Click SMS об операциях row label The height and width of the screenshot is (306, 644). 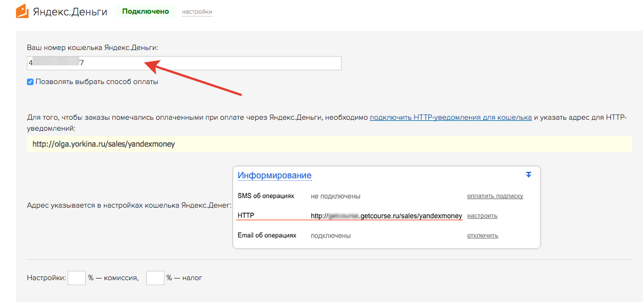click(x=266, y=196)
